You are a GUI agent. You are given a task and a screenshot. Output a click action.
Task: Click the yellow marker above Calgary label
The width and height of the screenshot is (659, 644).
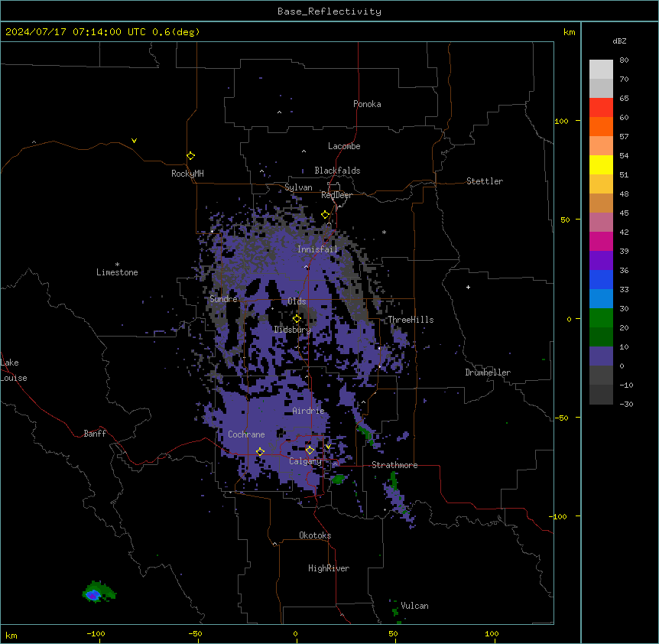coord(310,450)
